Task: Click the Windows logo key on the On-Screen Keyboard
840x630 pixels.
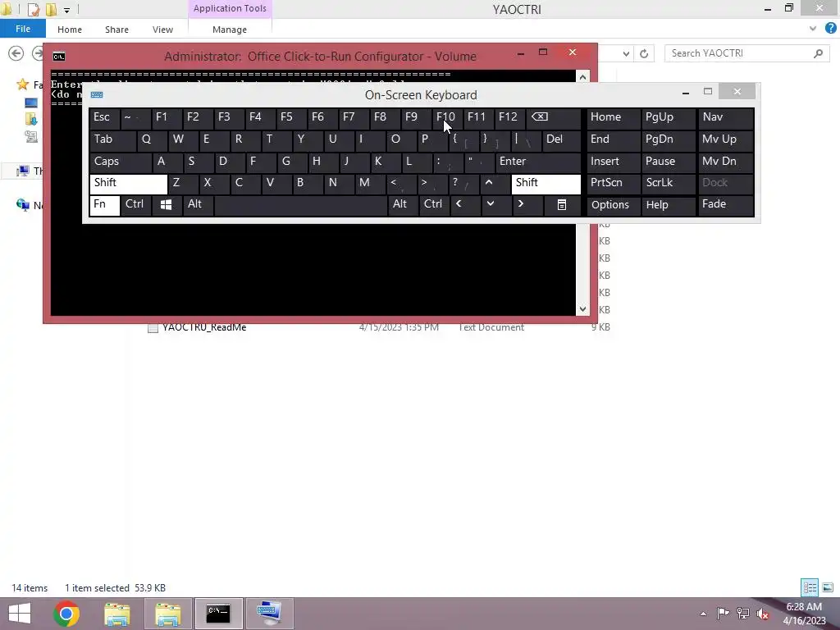Action: [x=166, y=205]
